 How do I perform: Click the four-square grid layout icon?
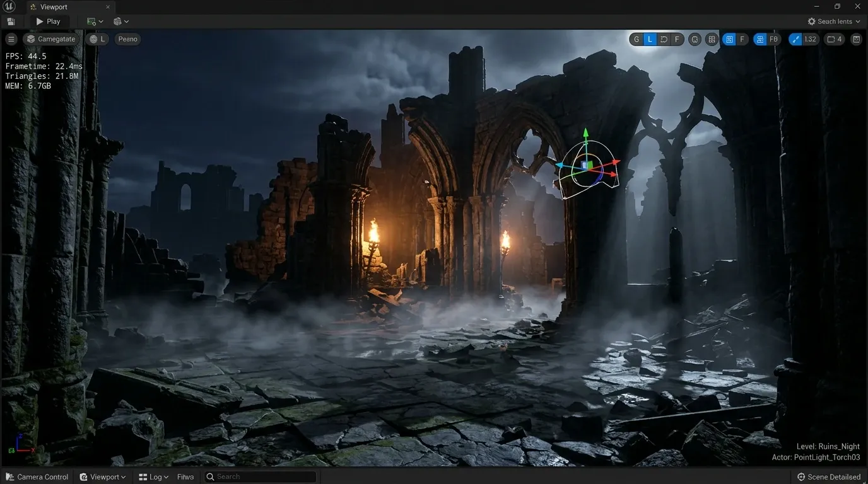click(712, 39)
